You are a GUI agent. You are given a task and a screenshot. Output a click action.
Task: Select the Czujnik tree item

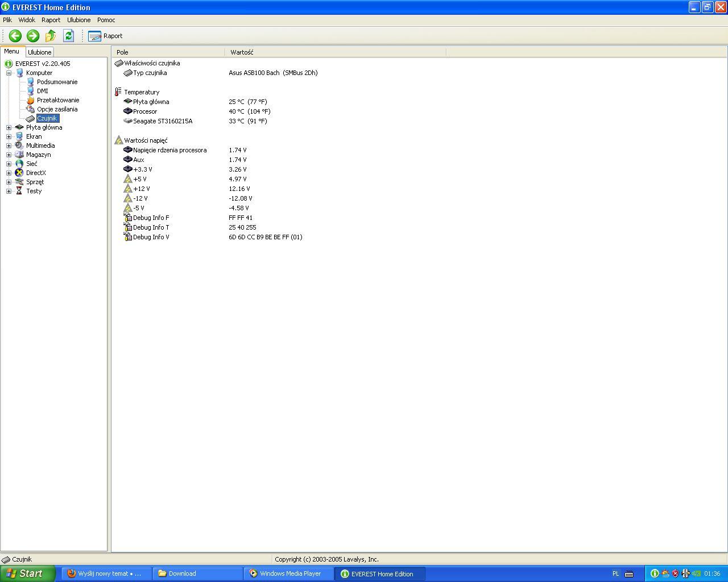pyautogui.click(x=48, y=118)
